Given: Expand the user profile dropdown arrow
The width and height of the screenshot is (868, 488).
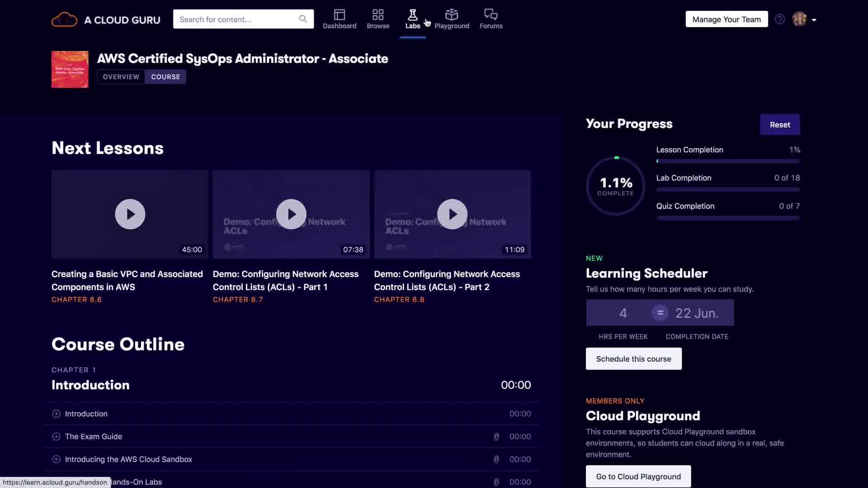Looking at the screenshot, I should tap(814, 20).
